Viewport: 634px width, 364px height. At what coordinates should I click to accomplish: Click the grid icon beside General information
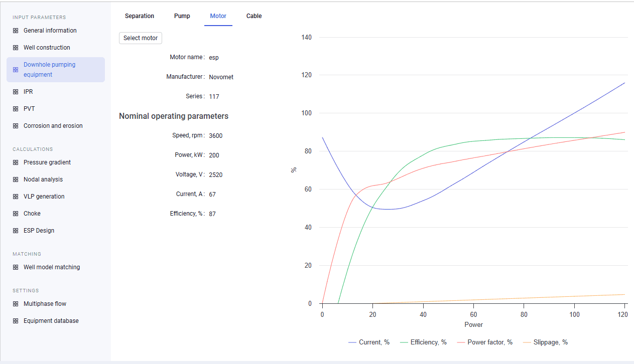(16, 31)
